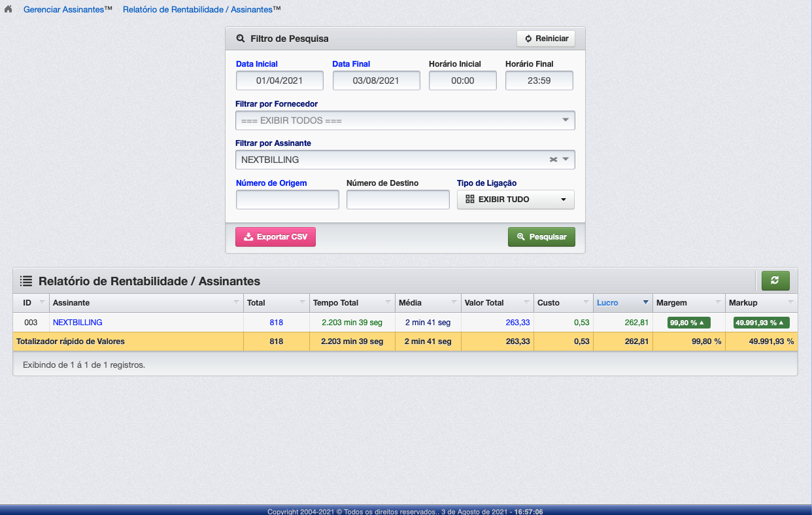Click Totalizador rápido de Valores label
Image resolution: width=812 pixels, height=515 pixels.
pos(71,341)
